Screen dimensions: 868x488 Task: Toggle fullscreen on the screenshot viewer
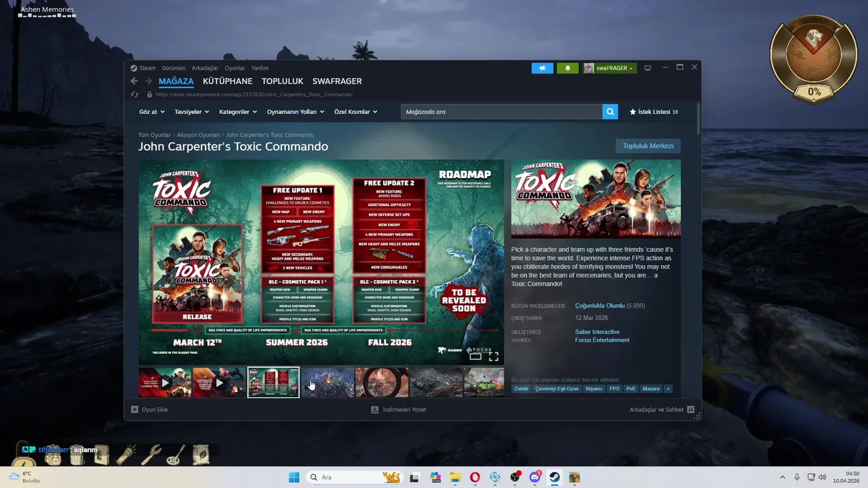[x=494, y=357]
